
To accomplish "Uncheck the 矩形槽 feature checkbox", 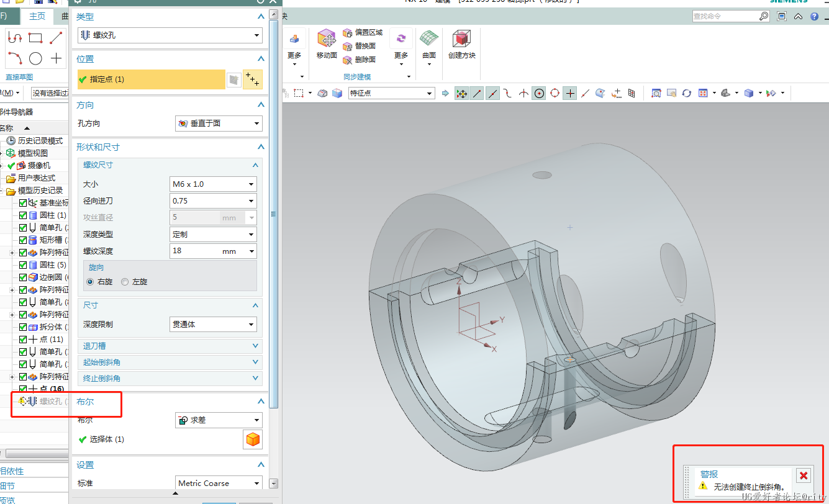I will [23, 240].
